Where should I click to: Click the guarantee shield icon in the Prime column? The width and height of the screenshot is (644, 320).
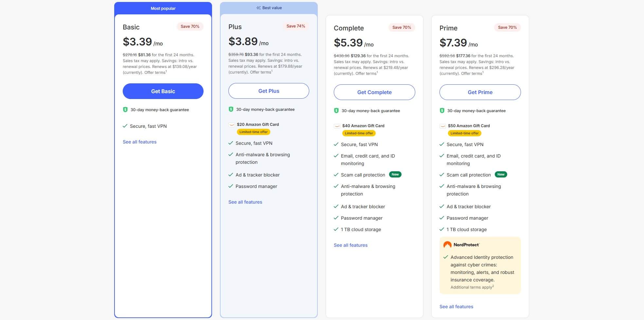[442, 110]
